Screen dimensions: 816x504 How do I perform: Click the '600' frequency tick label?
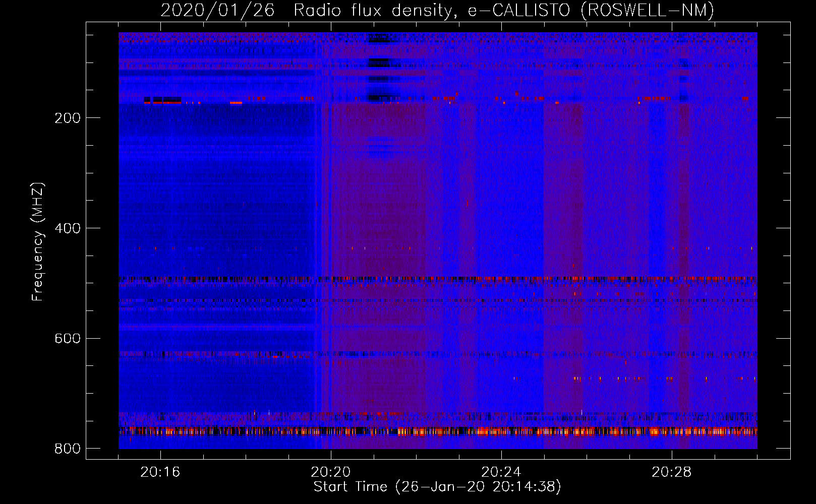point(68,338)
